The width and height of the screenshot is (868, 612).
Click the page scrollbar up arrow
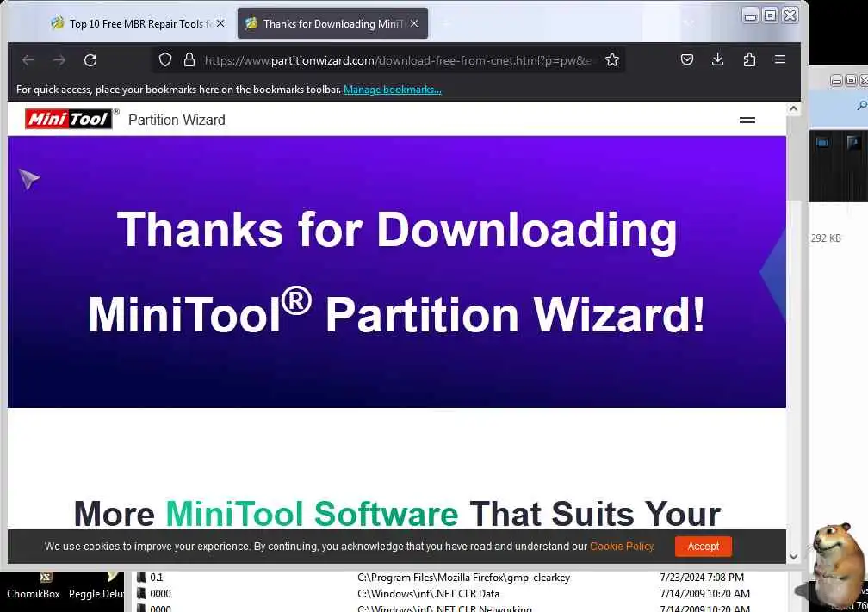click(x=793, y=108)
